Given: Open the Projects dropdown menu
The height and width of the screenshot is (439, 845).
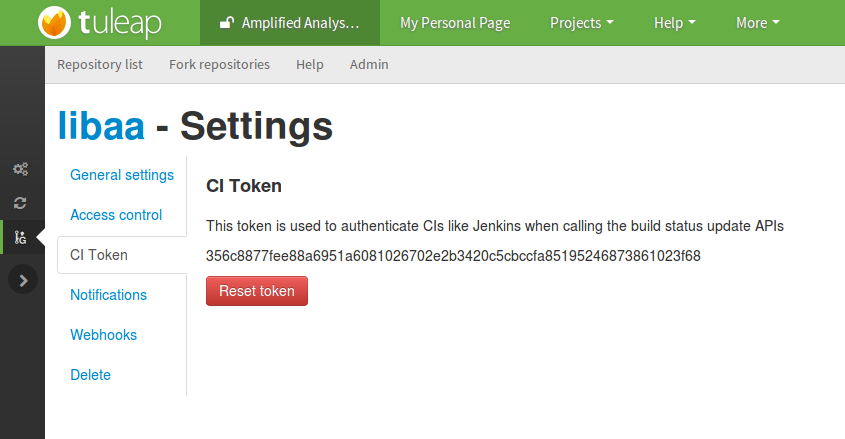Looking at the screenshot, I should pyautogui.click(x=581, y=23).
